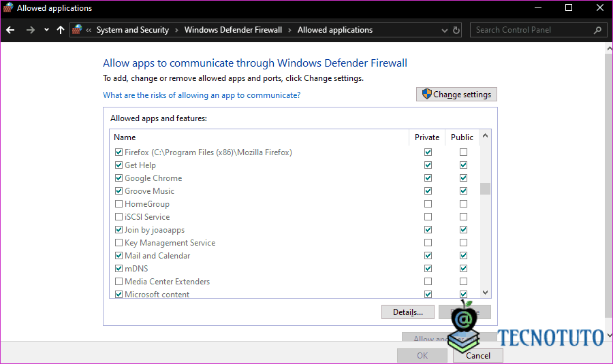Toggle Google Chrome allowed checkbox

coord(119,178)
